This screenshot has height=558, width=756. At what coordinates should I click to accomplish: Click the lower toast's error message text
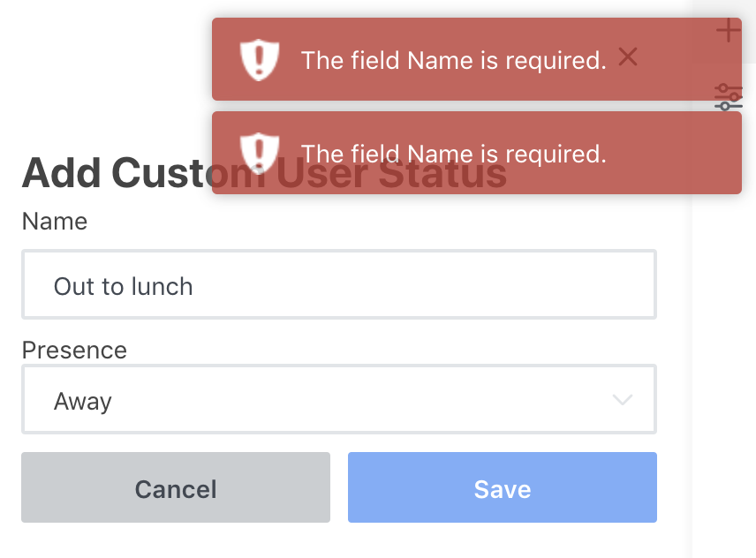453,154
